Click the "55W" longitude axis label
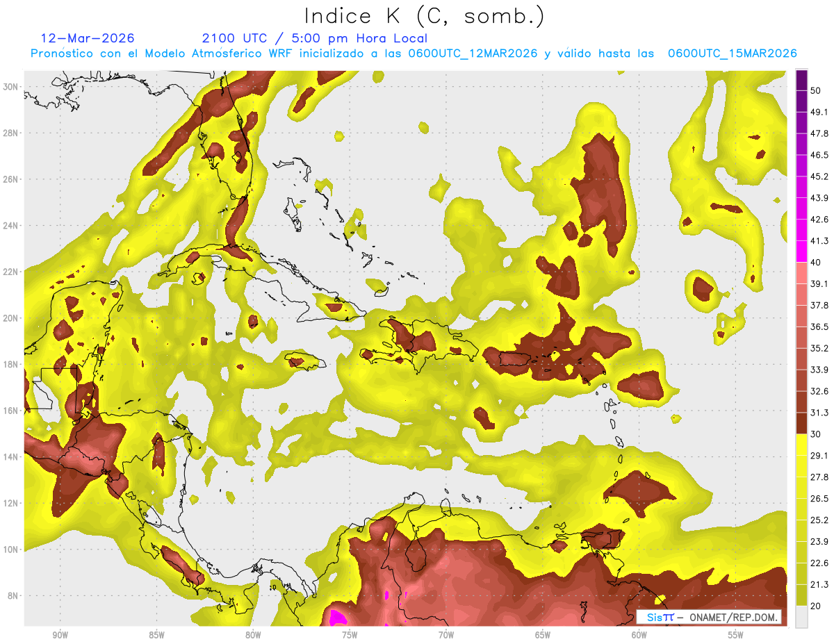The height and width of the screenshot is (644, 834). click(735, 635)
